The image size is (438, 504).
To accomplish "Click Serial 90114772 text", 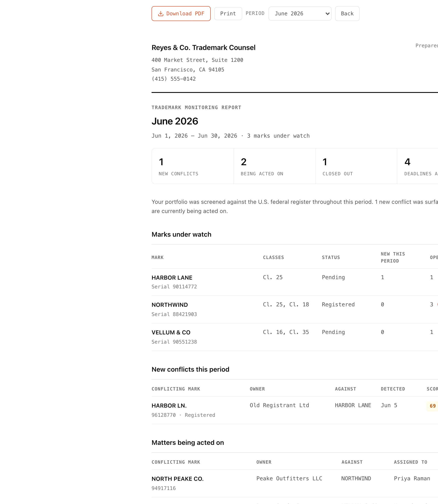I will (174, 287).
